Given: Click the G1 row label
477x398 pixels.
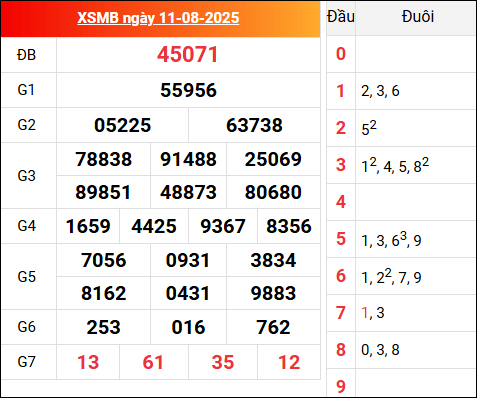Looking at the screenshot, I should [x=26, y=90].
